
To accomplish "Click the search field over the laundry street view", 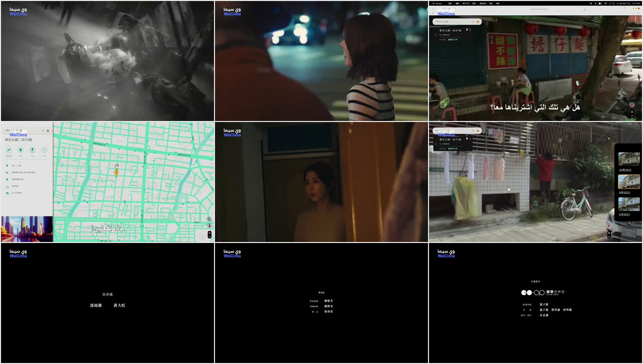I will click(456, 131).
